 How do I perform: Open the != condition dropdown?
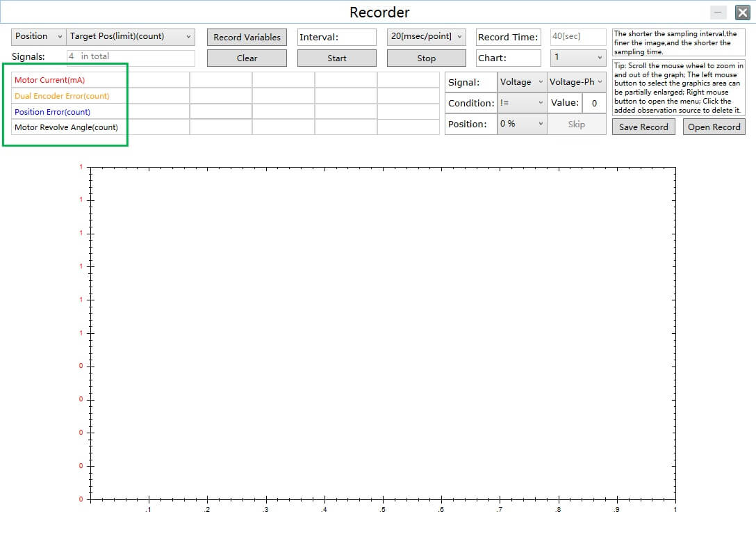[522, 103]
